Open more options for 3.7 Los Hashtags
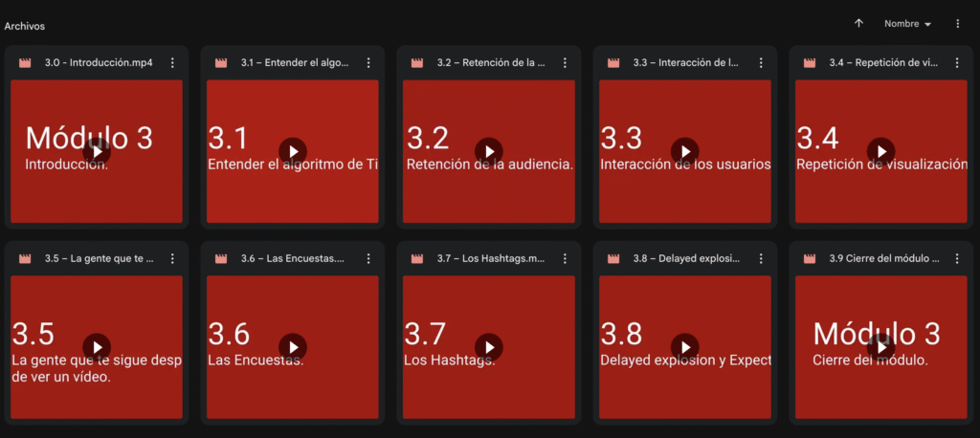This screenshot has width=980, height=438. click(565, 259)
